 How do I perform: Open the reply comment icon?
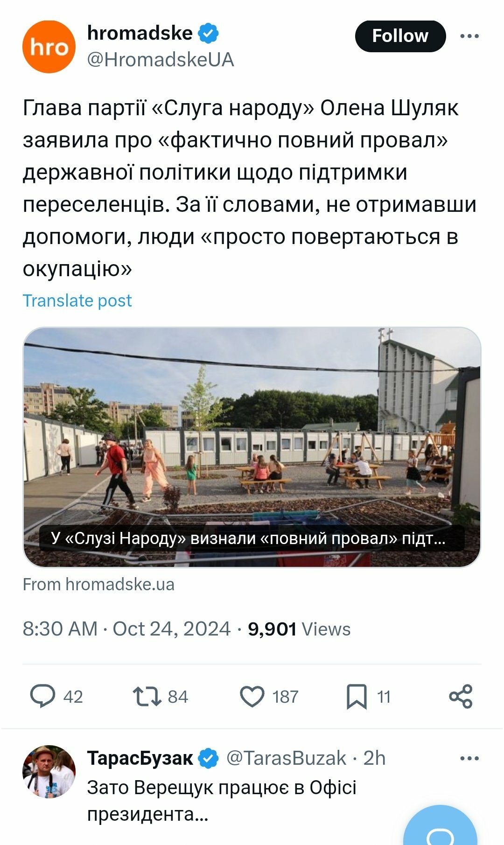42,696
